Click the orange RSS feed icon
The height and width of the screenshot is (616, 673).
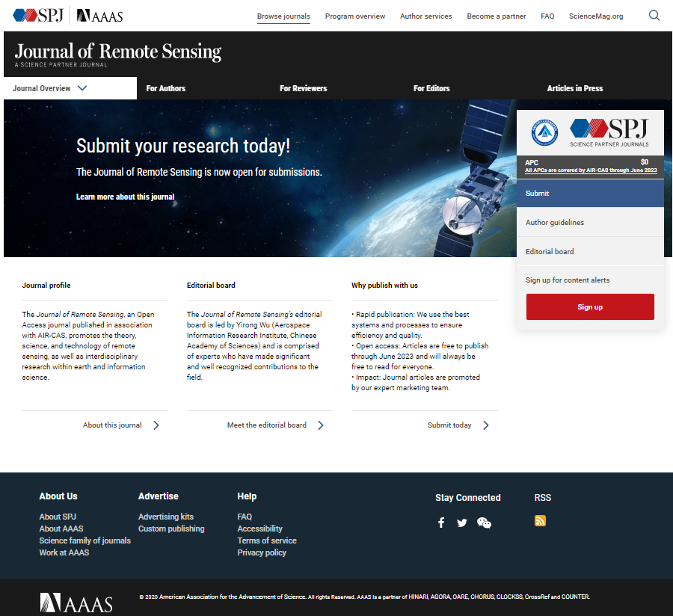(540, 521)
